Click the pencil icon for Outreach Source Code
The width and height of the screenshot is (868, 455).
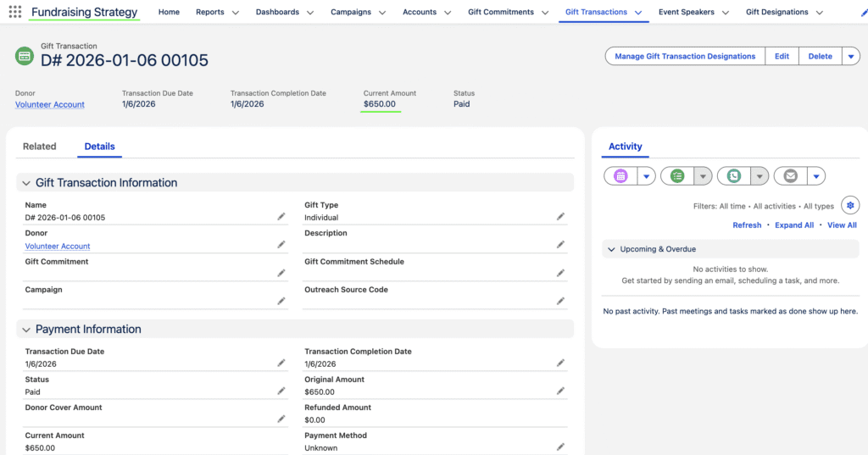[x=560, y=301]
